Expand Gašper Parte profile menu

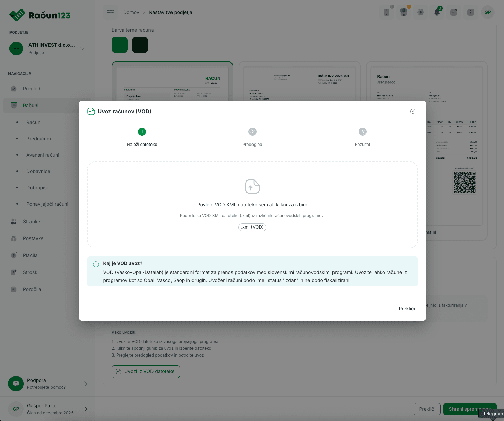pos(86,409)
